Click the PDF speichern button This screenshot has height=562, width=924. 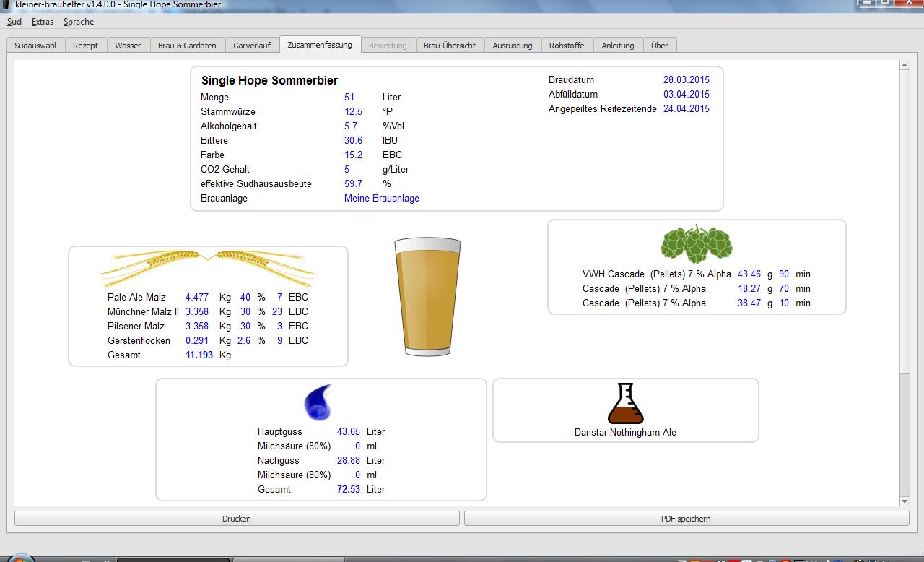pos(686,519)
